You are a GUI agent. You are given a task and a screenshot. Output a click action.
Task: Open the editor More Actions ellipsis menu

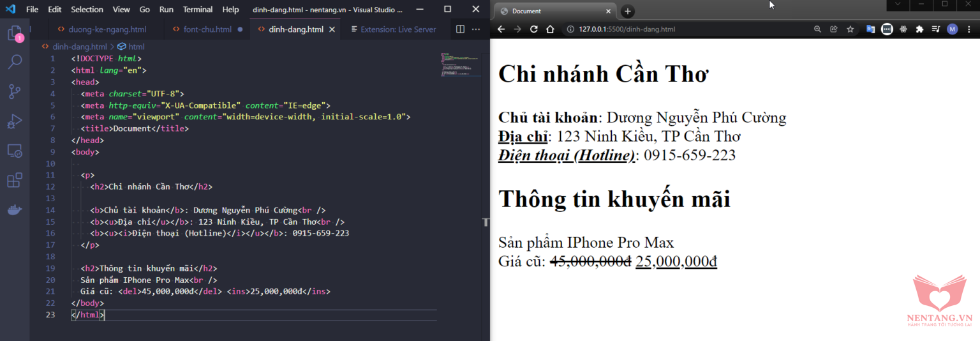tap(476, 29)
